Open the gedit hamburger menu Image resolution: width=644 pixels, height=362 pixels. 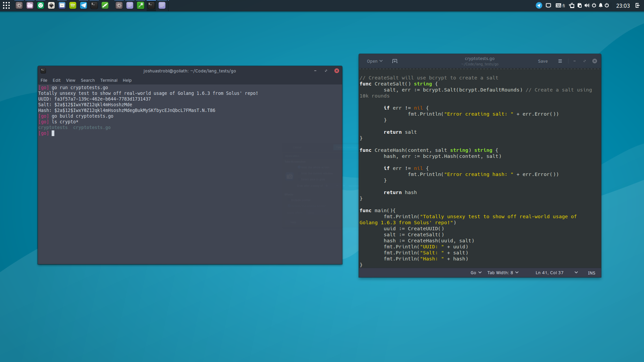[560, 61]
